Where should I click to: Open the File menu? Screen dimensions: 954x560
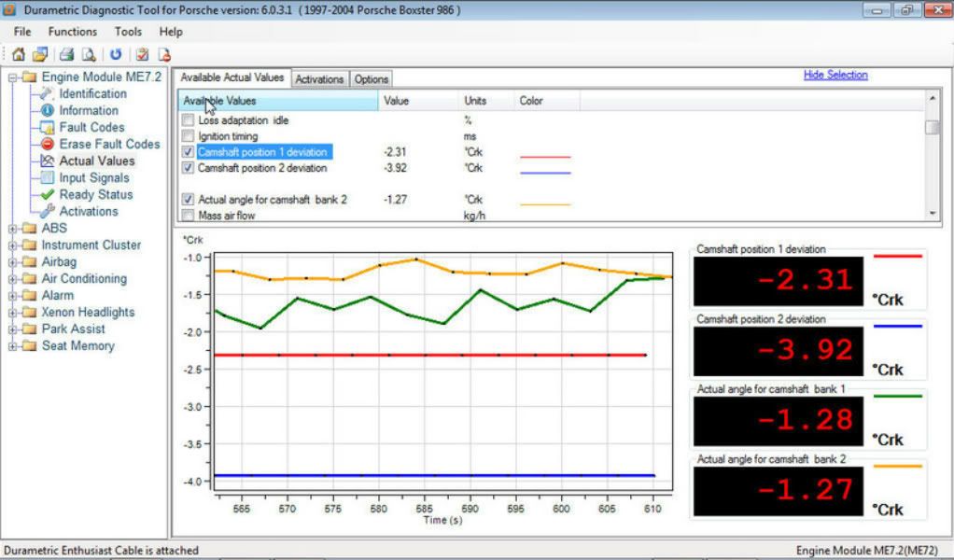22,32
